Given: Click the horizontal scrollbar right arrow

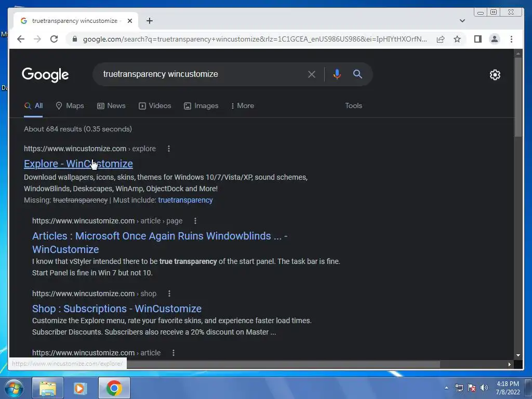Looking at the screenshot, I should pos(510,364).
